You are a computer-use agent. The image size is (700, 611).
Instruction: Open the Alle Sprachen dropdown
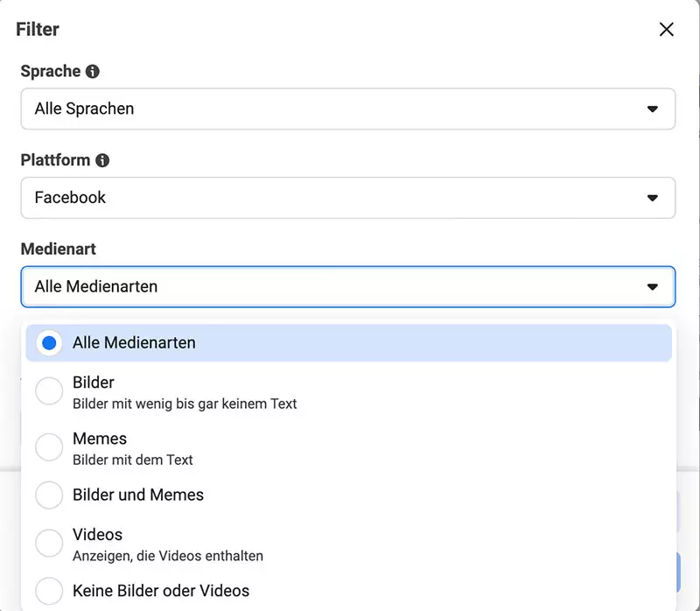click(x=347, y=109)
